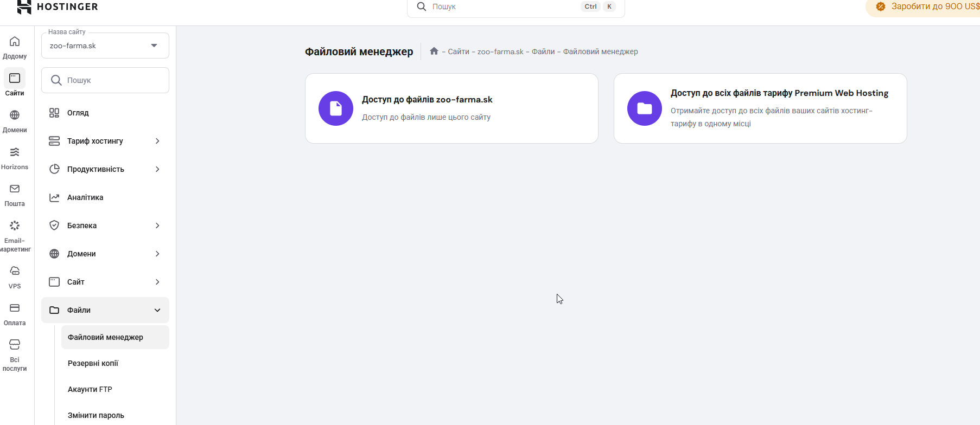Click the purple file icon for zoo-farma.sk access
Viewport: 980px width, 425px height.
coord(336,108)
